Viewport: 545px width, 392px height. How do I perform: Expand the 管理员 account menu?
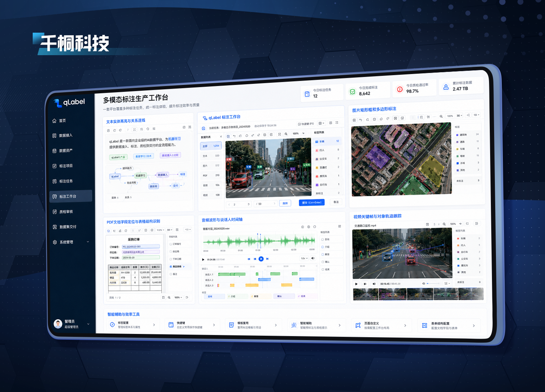[72, 324]
